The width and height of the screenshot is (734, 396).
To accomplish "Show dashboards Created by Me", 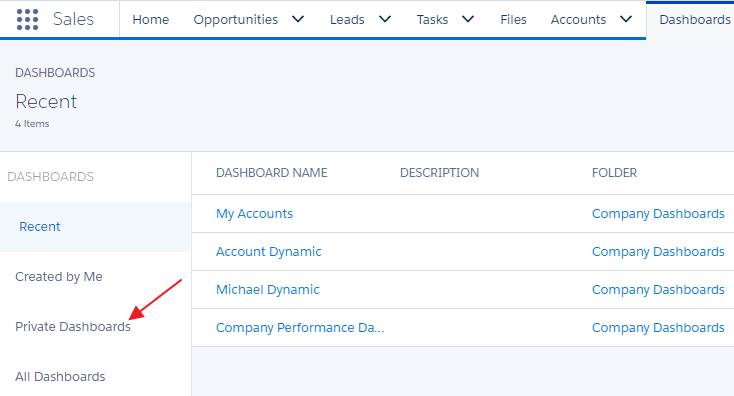I will point(59,277).
